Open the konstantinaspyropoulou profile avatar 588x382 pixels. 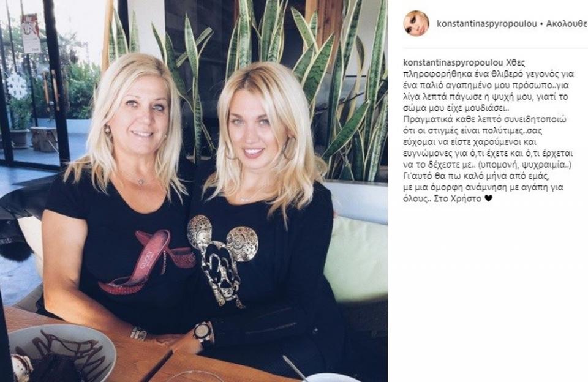click(x=416, y=23)
